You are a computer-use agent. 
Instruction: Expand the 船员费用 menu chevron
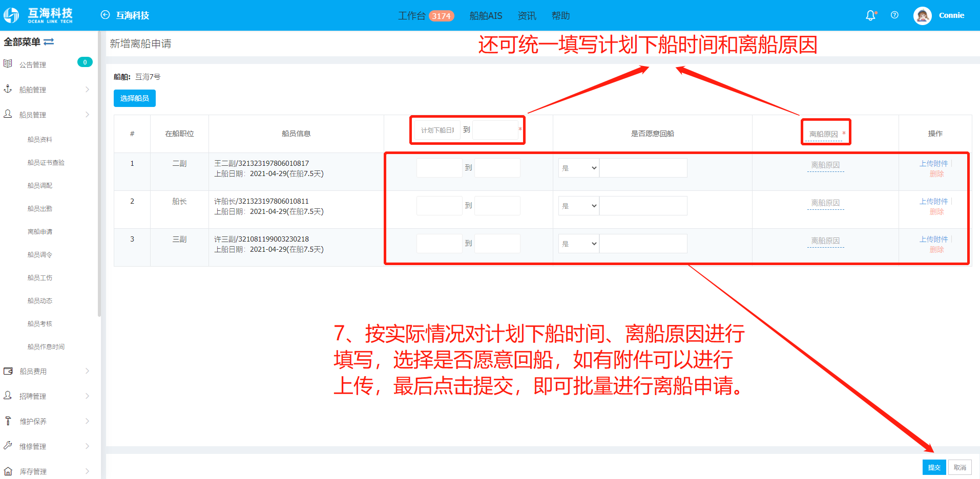pyautogui.click(x=87, y=371)
